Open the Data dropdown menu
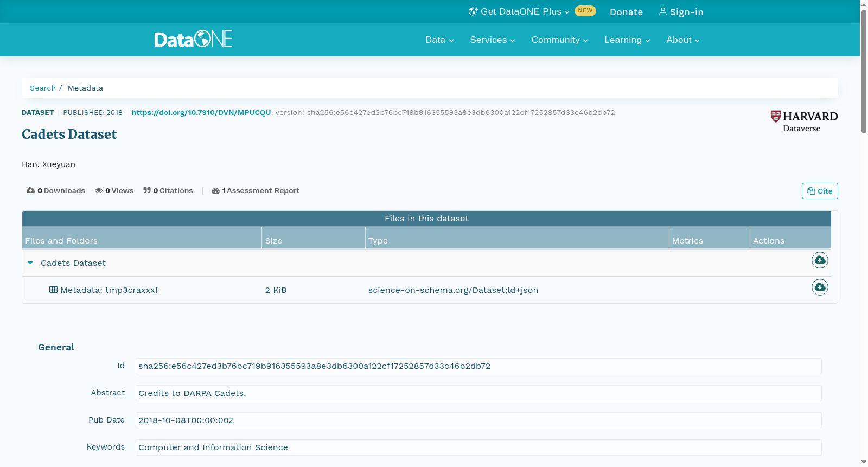Screen dimensions: 868x467 point(439,40)
